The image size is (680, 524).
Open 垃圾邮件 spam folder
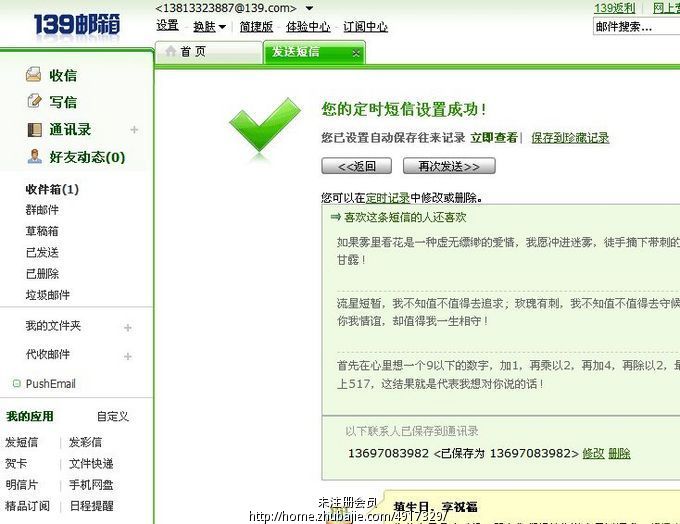(48, 295)
